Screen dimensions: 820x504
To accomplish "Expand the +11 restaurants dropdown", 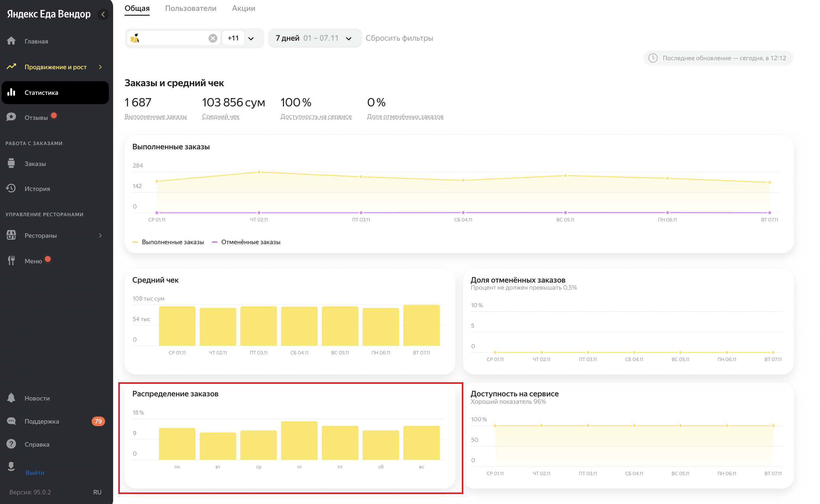I will [x=251, y=38].
